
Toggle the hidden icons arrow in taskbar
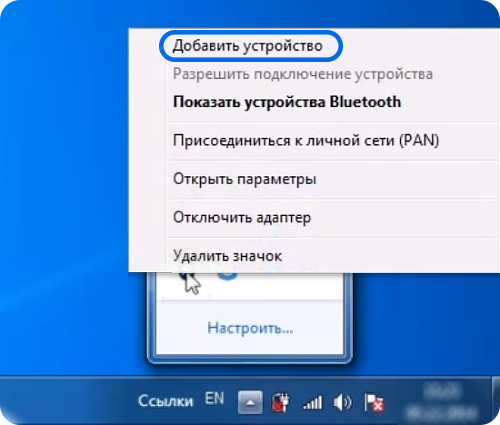tap(250, 402)
